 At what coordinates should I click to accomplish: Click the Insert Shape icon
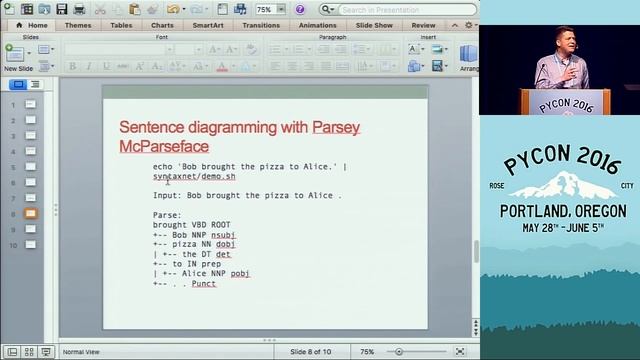[x=413, y=66]
